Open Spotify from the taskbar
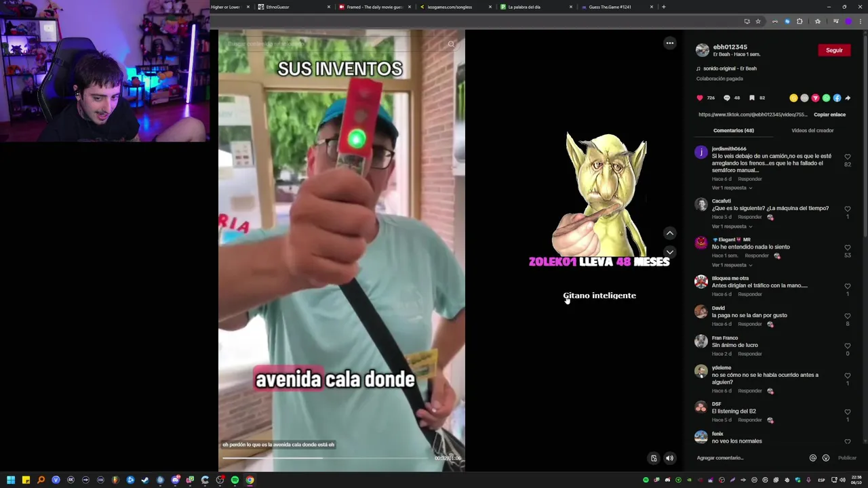This screenshot has height=488, width=868. [235, 480]
